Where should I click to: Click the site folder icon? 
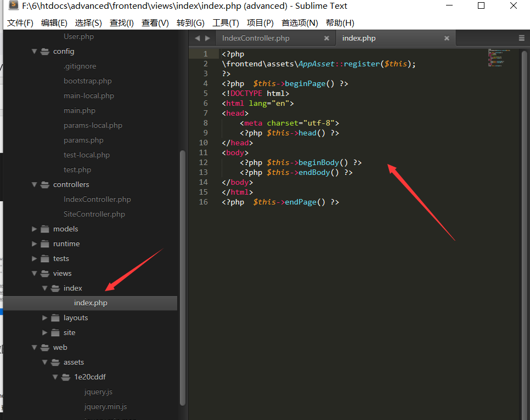click(x=55, y=332)
